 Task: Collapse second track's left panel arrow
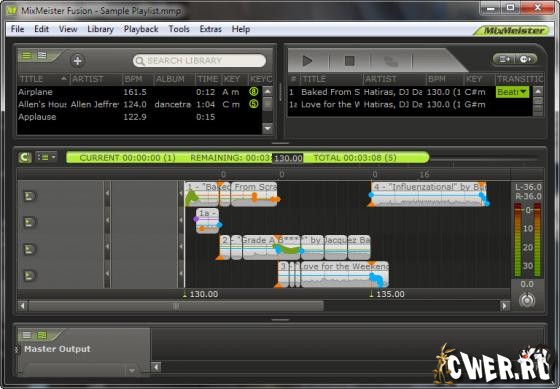107,220
